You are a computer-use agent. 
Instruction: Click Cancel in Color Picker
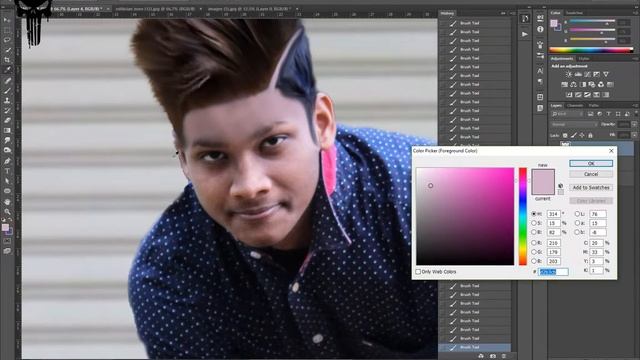pos(591,174)
